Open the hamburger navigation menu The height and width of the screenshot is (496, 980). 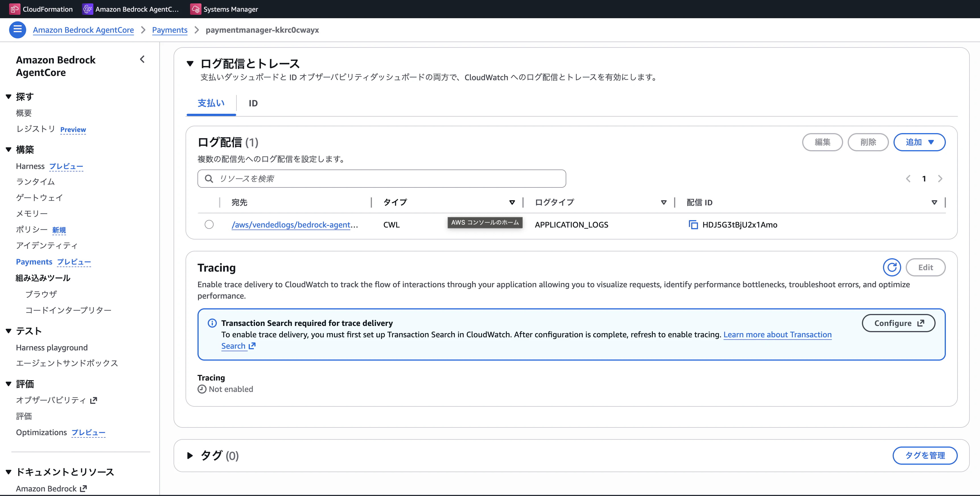[18, 30]
